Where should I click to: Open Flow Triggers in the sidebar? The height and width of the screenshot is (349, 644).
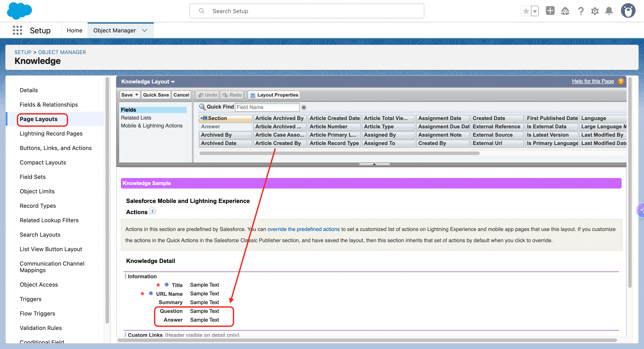(37, 314)
